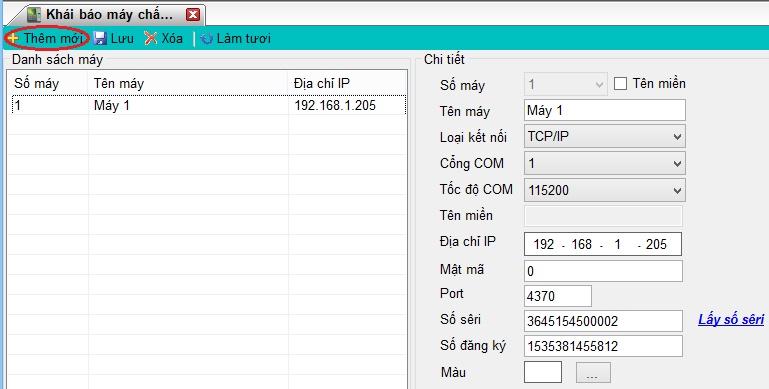This screenshot has height=389, width=769.
Task: Click the icon on Khái báo máy tab
Action: (x=34, y=14)
